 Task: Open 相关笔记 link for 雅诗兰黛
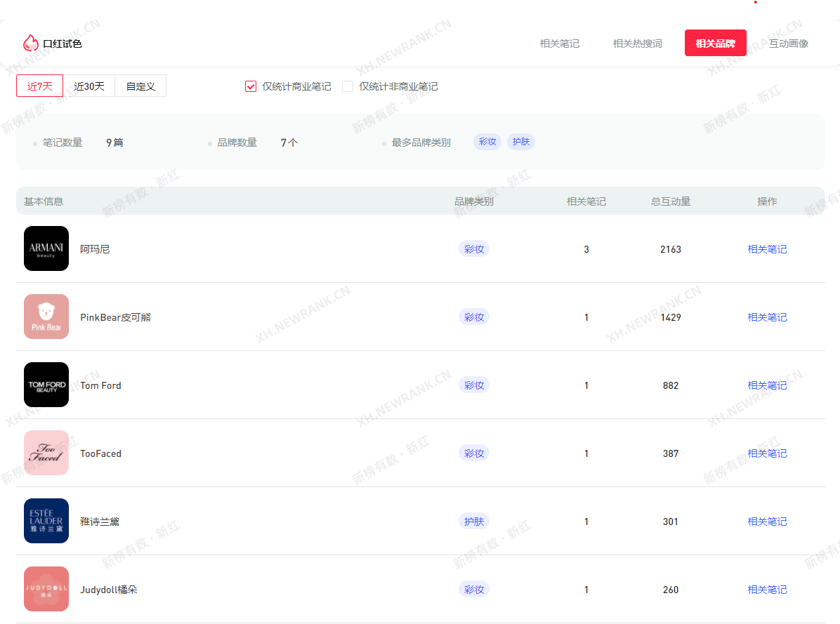tap(767, 521)
